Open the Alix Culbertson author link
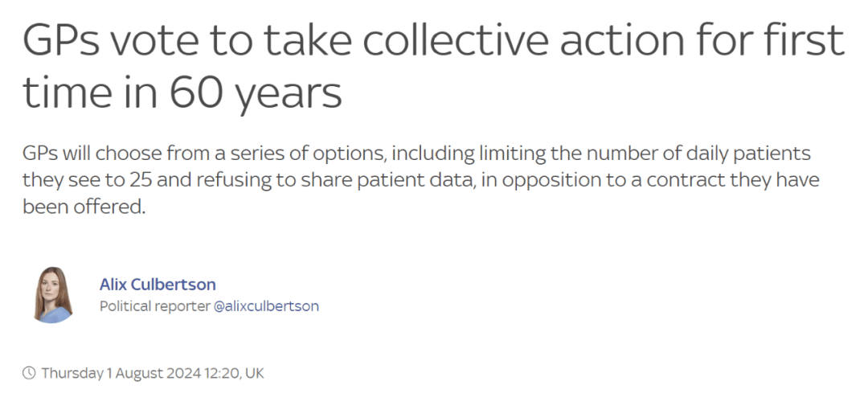 pos(158,285)
